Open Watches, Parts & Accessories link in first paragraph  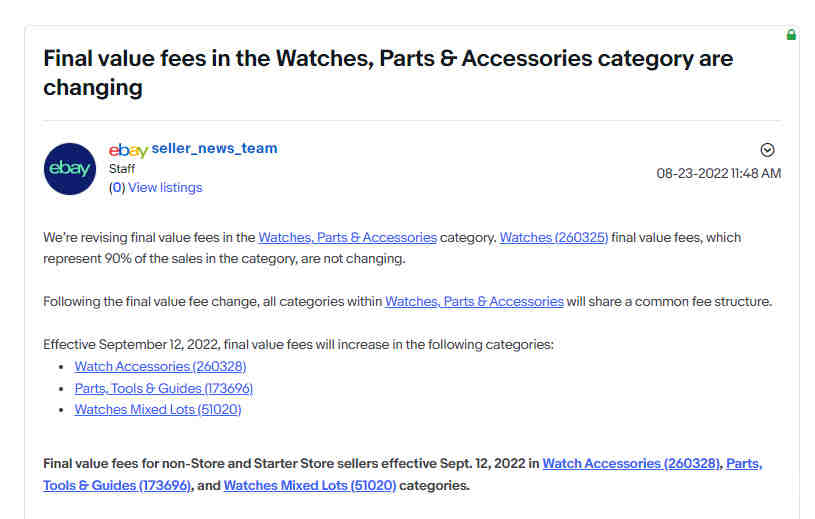[347, 237]
